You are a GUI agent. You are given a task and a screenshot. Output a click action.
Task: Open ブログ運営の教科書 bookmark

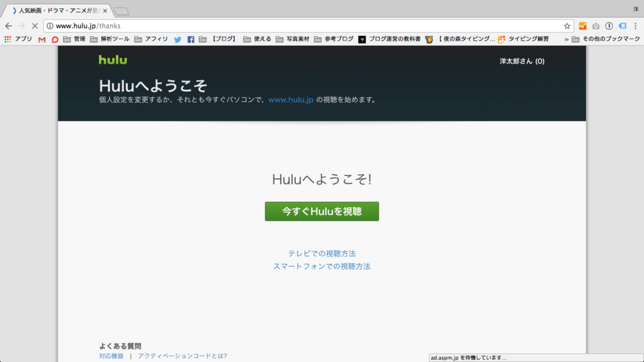pos(389,39)
